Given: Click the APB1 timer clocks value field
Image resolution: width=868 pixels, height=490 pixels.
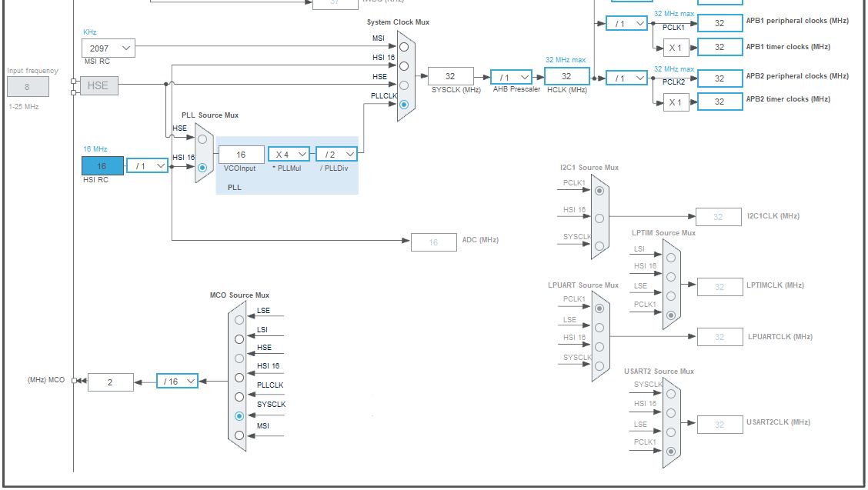Looking at the screenshot, I should coord(719,47).
